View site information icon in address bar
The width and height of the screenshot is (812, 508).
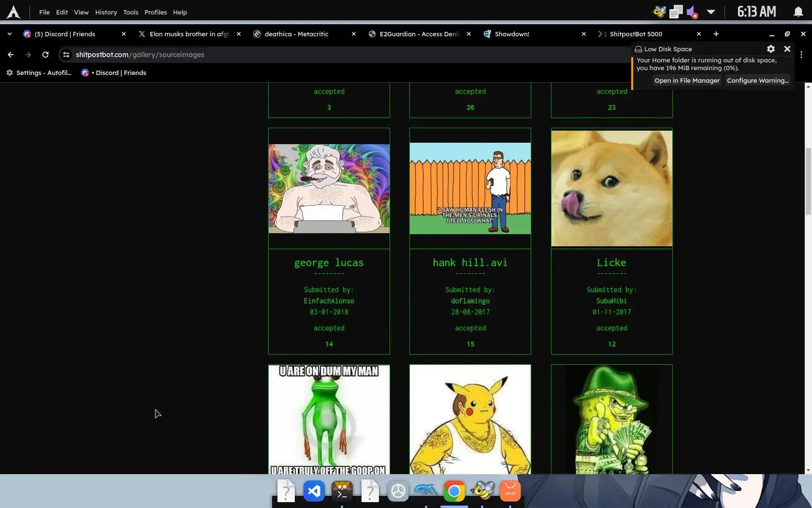(x=66, y=55)
